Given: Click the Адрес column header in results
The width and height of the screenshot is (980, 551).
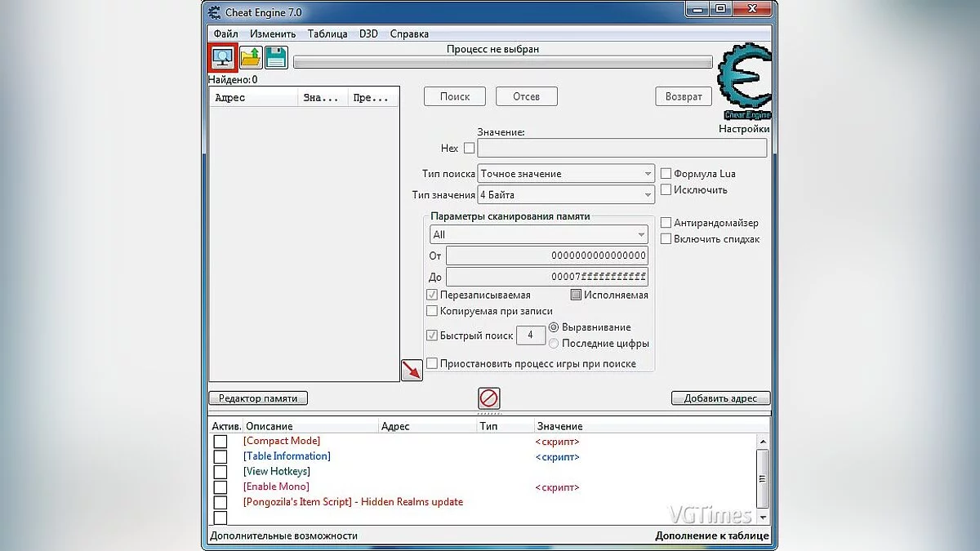Looking at the screenshot, I should tap(254, 98).
